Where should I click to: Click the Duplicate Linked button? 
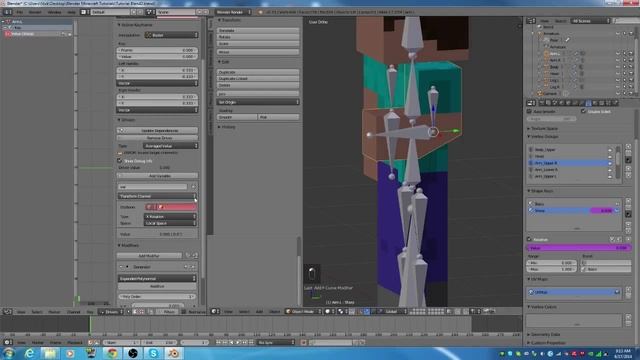[258, 78]
